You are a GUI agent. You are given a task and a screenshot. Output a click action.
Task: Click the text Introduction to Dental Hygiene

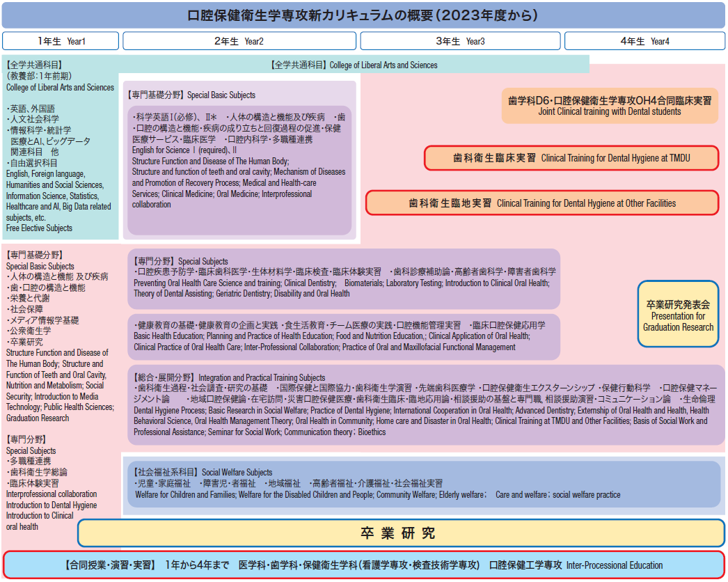click(52, 505)
